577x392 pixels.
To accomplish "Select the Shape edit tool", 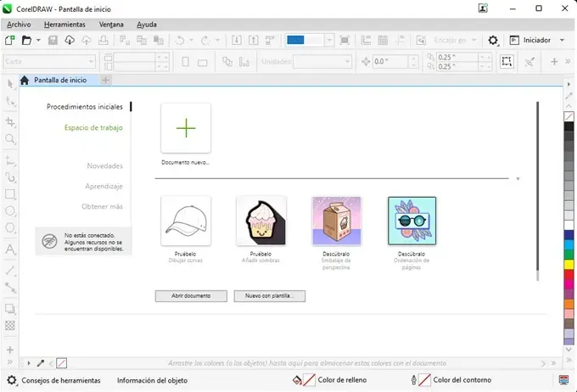I will (x=10, y=101).
